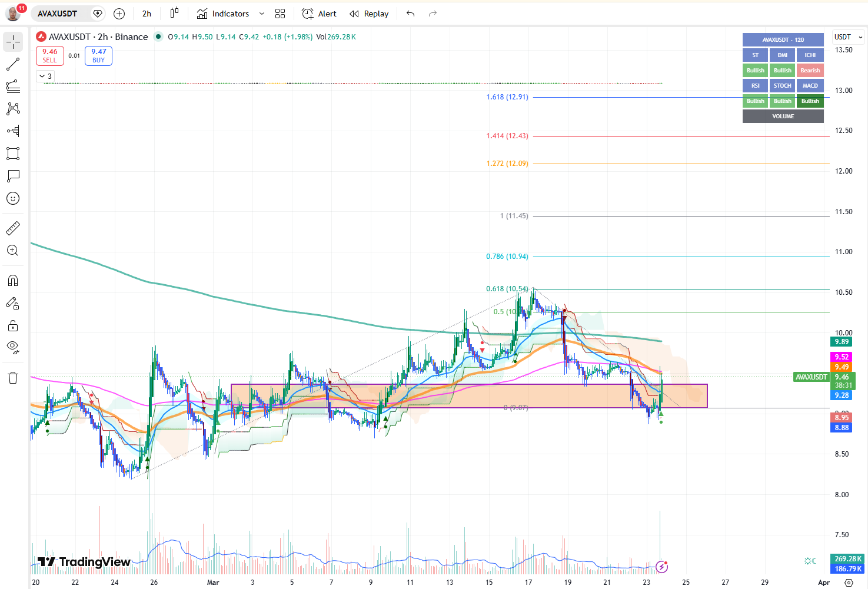Select the crosshair cursor tool

13,42
